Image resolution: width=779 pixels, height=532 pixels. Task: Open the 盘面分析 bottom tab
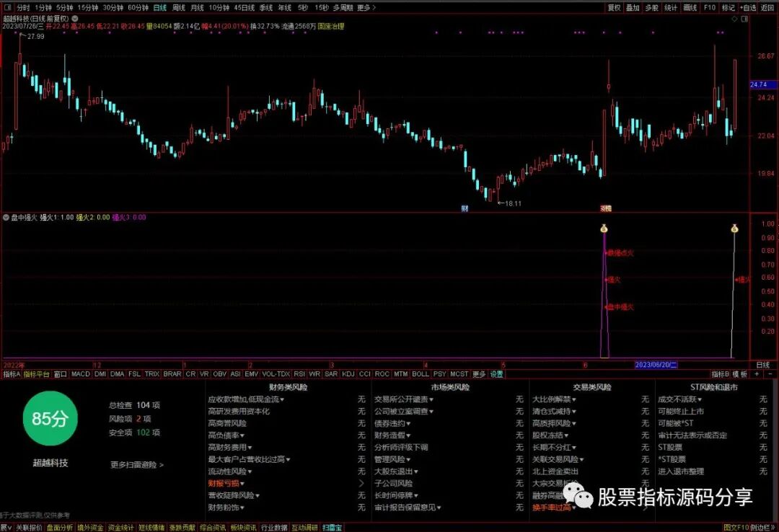(60, 527)
